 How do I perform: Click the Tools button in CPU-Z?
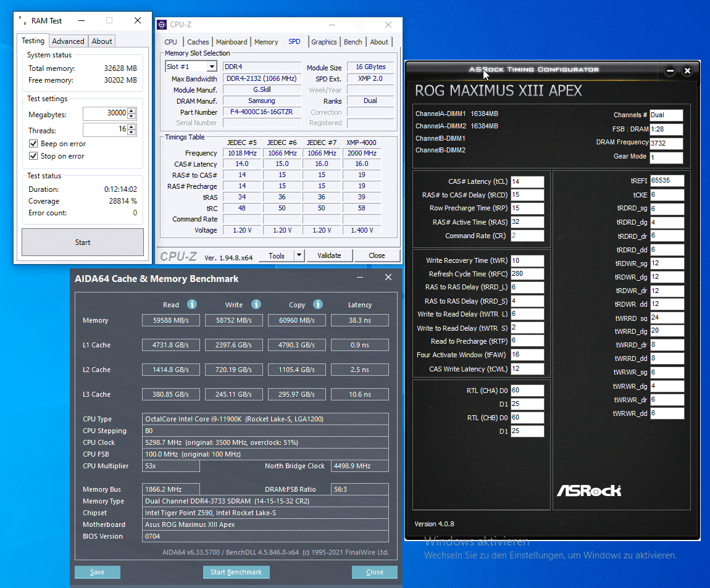coord(277,255)
